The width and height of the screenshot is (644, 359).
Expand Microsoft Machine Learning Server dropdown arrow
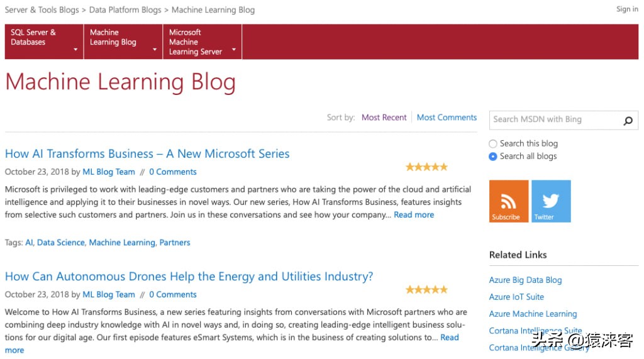tap(234, 49)
